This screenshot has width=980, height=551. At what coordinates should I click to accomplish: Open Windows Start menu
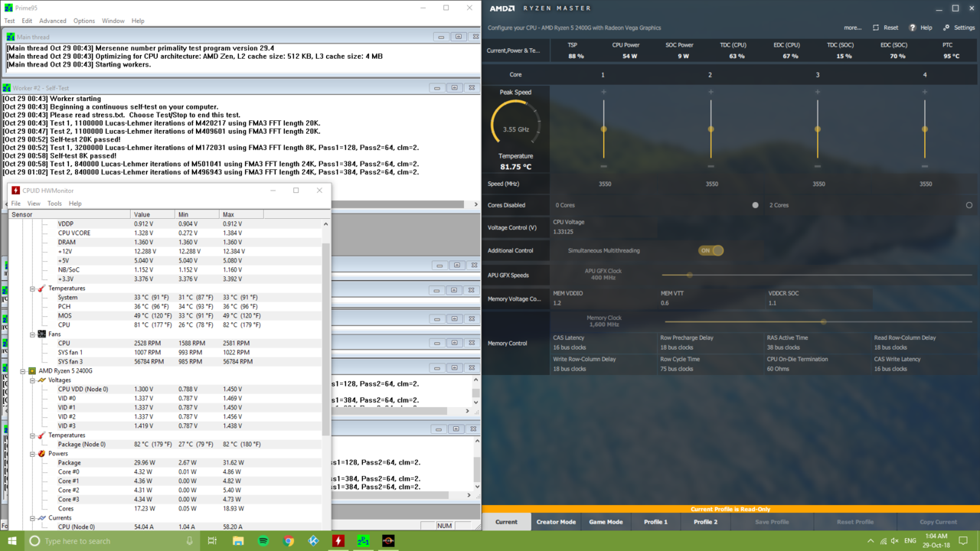[11, 541]
